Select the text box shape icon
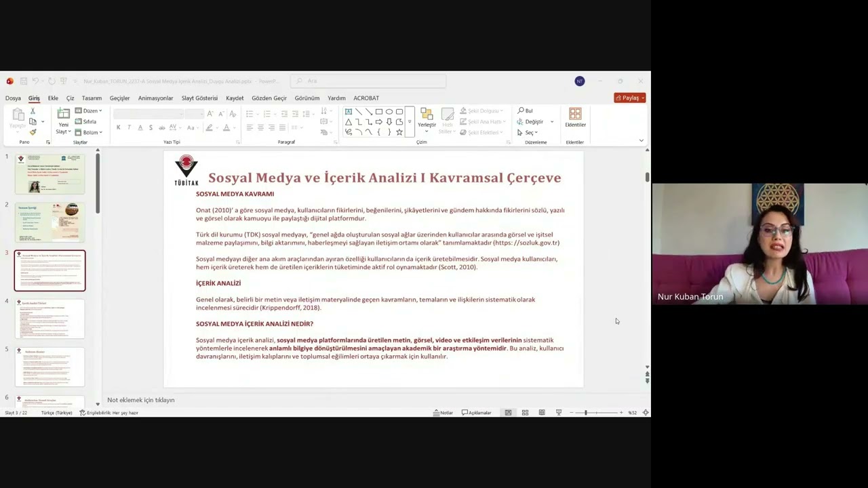 pos(349,112)
